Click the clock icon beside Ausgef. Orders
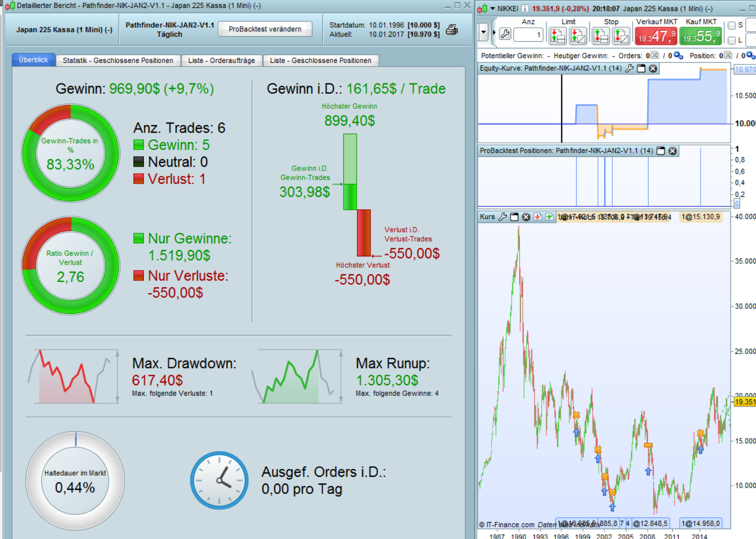The height and width of the screenshot is (539, 756). [219, 480]
